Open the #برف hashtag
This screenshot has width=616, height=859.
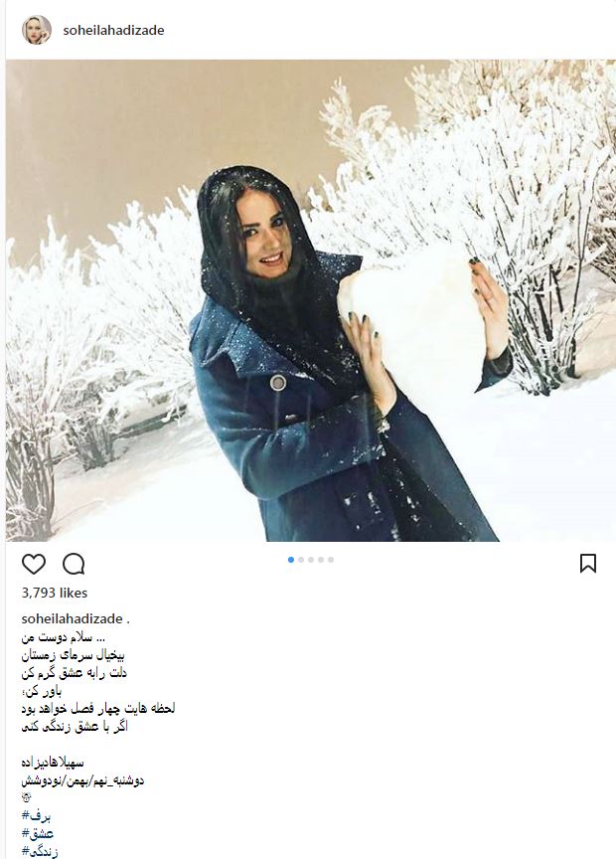click(x=36, y=816)
